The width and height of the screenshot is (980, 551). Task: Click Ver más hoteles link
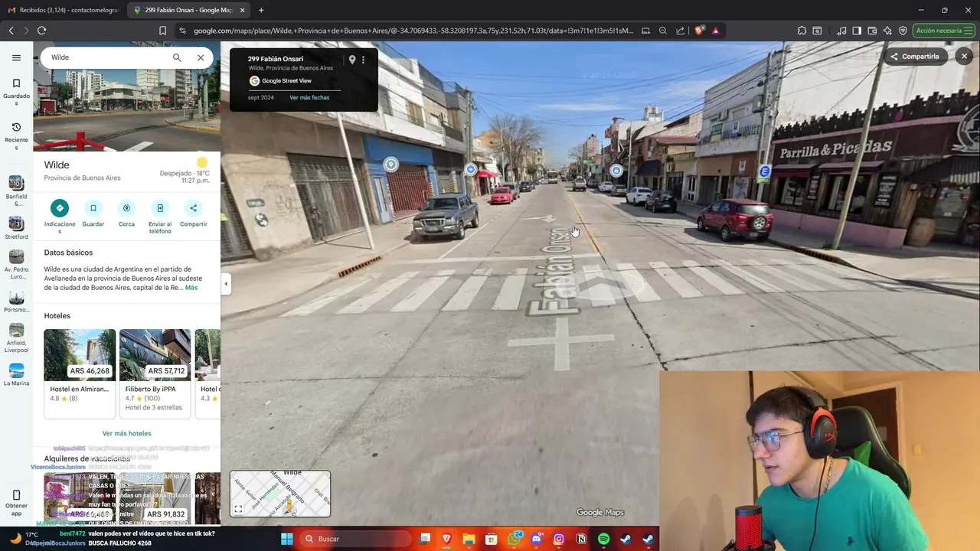point(126,433)
